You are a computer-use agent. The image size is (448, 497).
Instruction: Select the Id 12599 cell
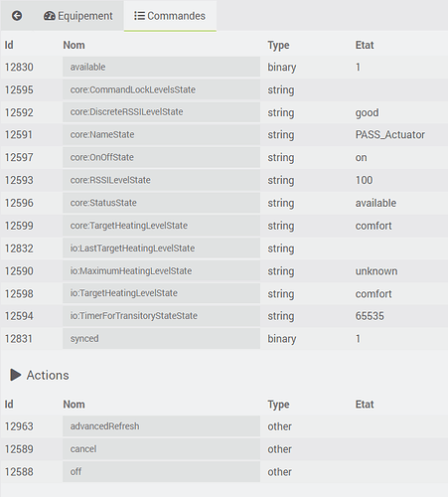tap(19, 226)
